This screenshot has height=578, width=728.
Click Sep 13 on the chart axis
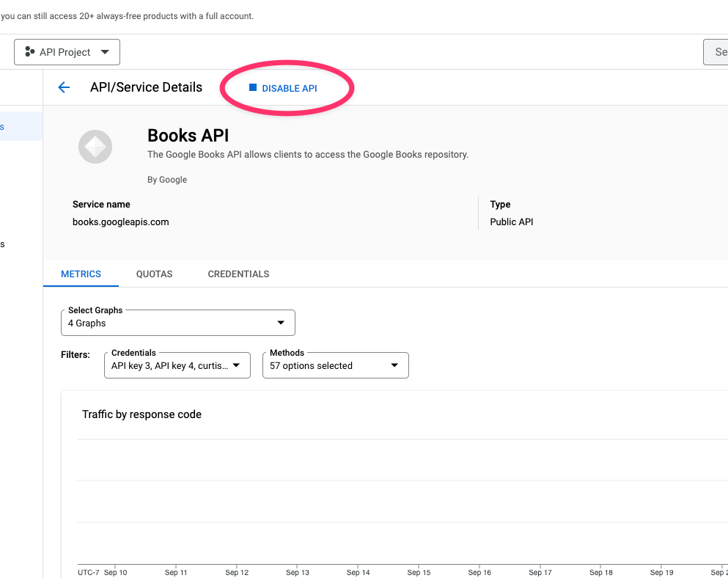pyautogui.click(x=297, y=572)
